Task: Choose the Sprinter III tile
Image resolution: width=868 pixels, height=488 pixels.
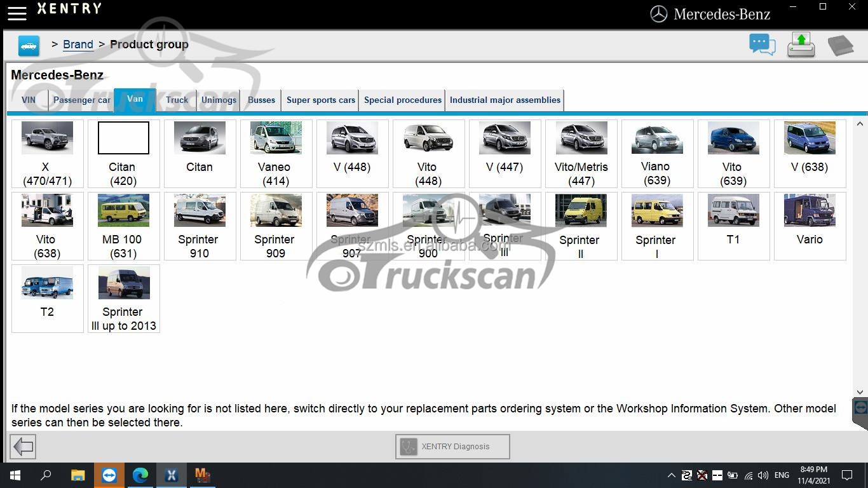Action: point(505,226)
